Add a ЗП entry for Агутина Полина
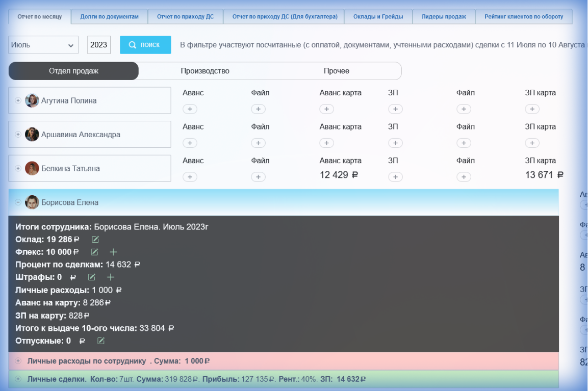The image size is (588, 391). tap(395, 109)
